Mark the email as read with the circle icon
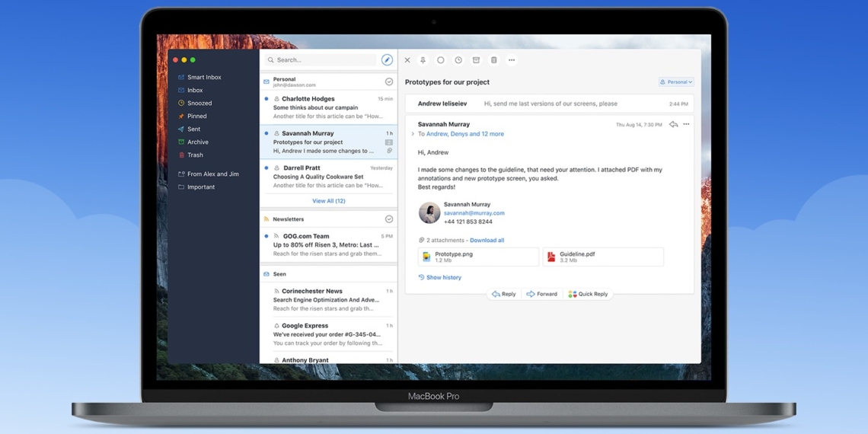868x434 pixels. tap(441, 60)
